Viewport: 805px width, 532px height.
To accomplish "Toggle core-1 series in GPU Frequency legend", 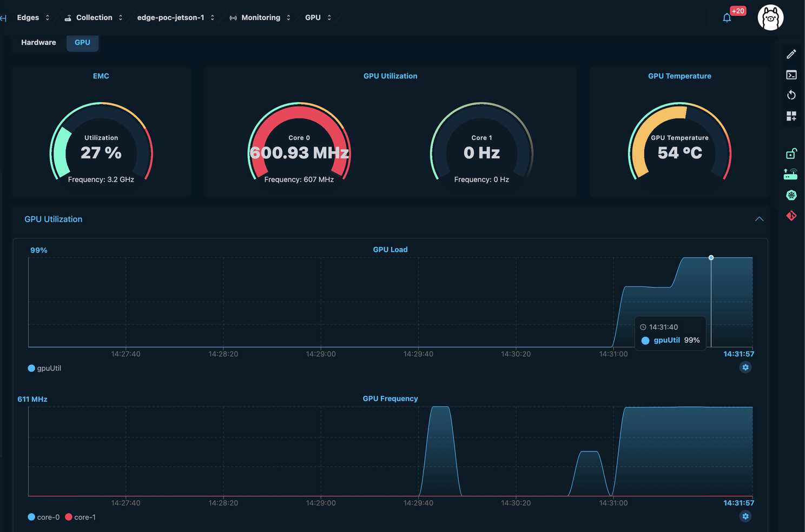I will coord(81,517).
